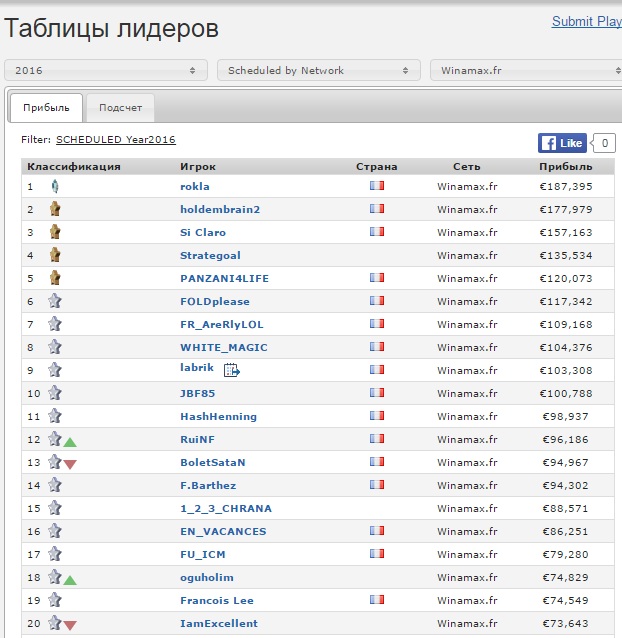Click the red down arrow in IamExcellent row
Viewport: 622px width, 638px height.
coord(70,625)
